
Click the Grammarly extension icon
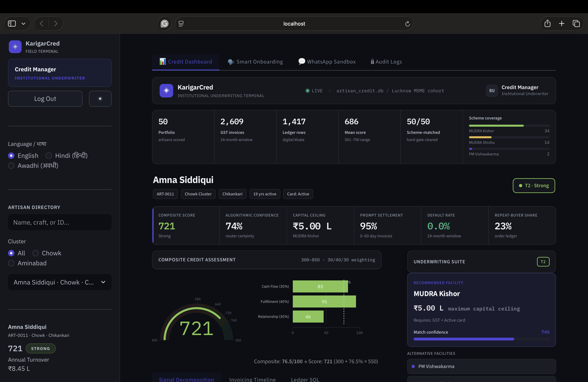[x=165, y=24]
